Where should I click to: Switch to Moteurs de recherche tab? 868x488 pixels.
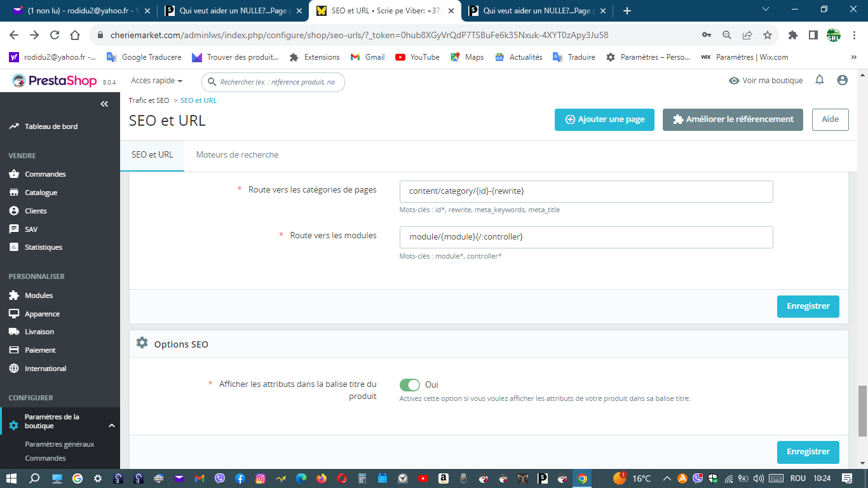(237, 155)
